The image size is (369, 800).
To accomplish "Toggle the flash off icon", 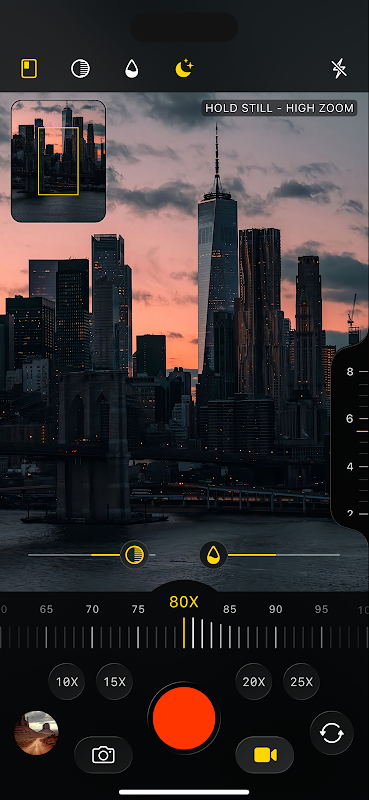I will (x=339, y=68).
